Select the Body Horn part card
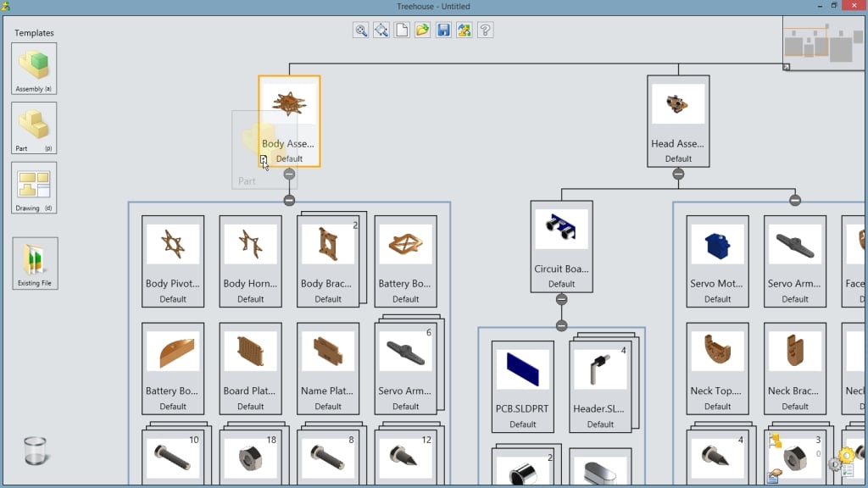 (250, 261)
